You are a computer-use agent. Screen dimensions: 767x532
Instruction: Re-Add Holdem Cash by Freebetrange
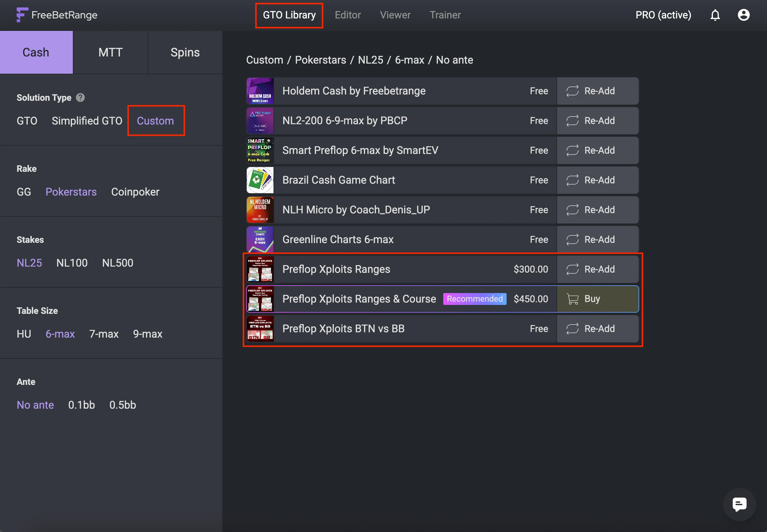click(x=598, y=91)
